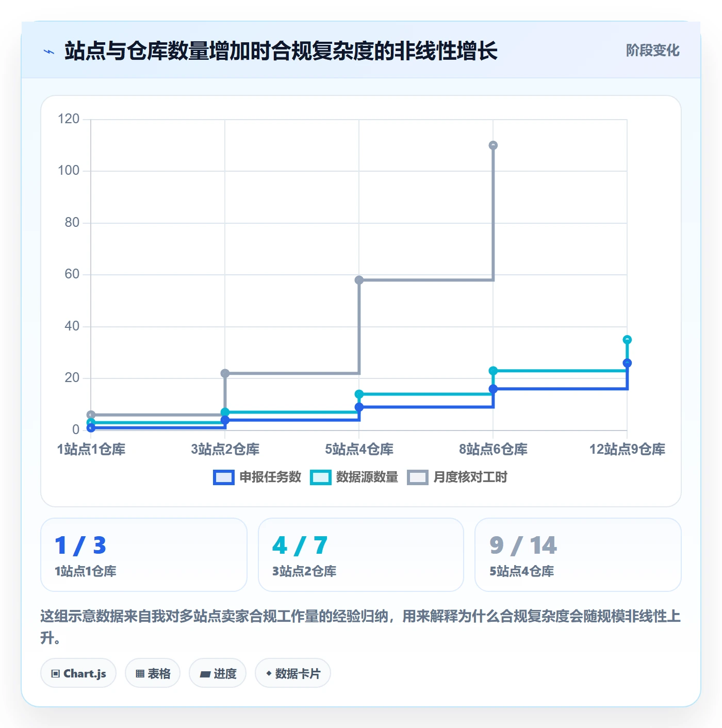Click the blue data point at 8站点6仓库
Image resolution: width=722 pixels, height=728 pixels.
coord(493,389)
